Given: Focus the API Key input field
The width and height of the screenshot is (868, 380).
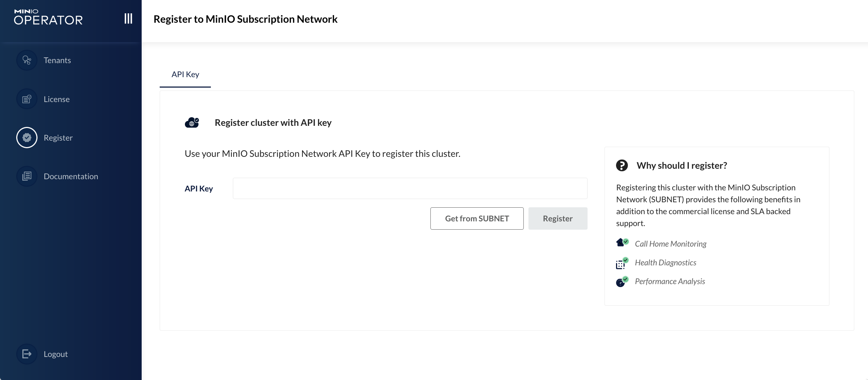Looking at the screenshot, I should pyautogui.click(x=410, y=188).
